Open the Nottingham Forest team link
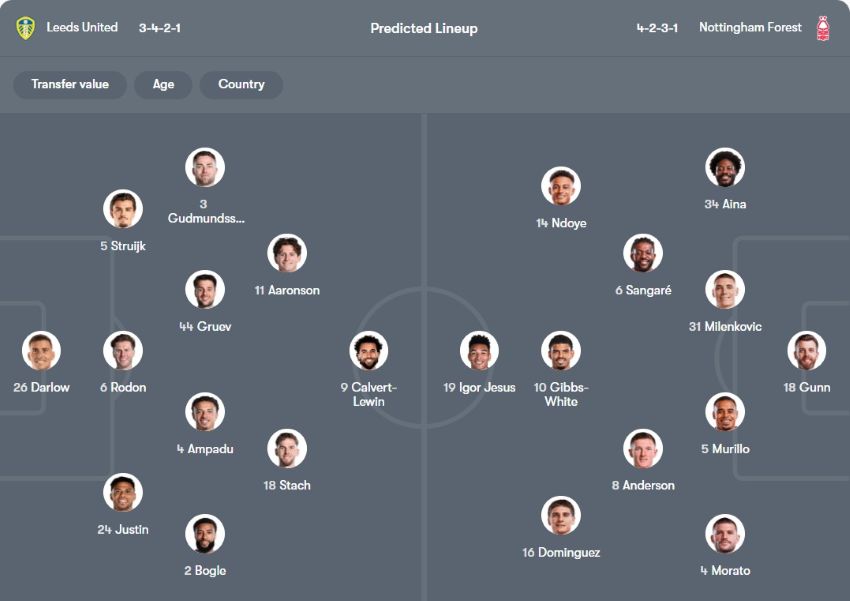Image resolution: width=850 pixels, height=601 pixels. pyautogui.click(x=750, y=28)
